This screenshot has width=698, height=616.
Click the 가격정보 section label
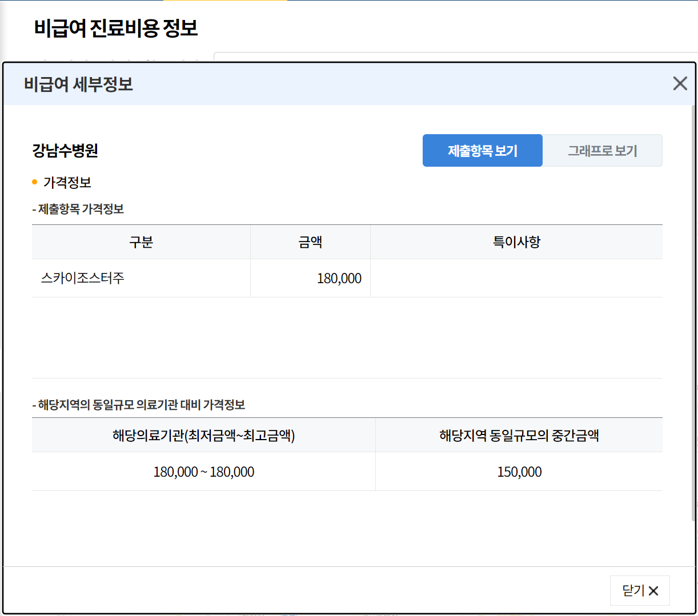(67, 183)
